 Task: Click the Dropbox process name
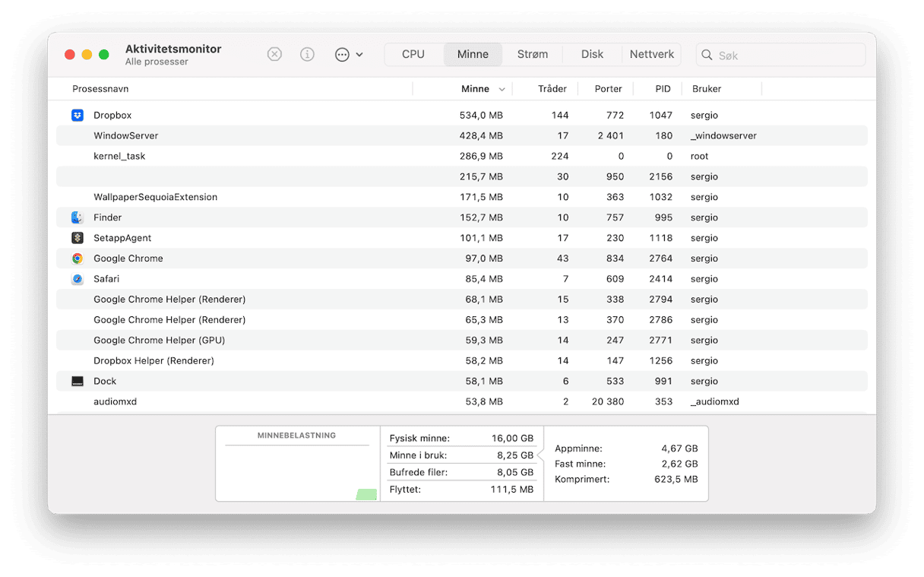112,116
